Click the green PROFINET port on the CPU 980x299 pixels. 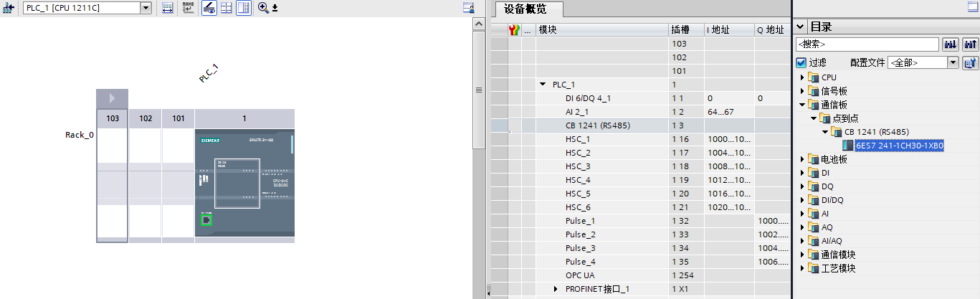(x=206, y=220)
